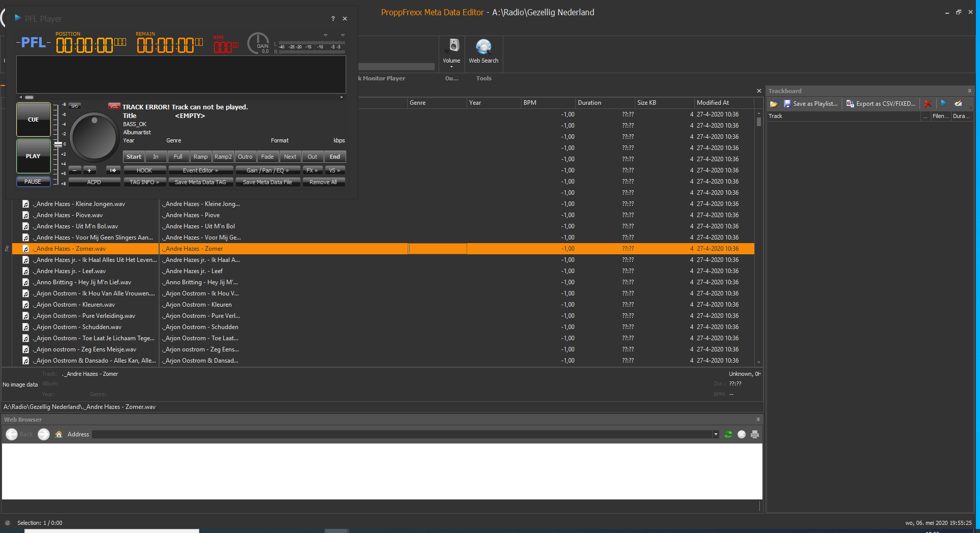Click the Remove All button

(x=323, y=182)
